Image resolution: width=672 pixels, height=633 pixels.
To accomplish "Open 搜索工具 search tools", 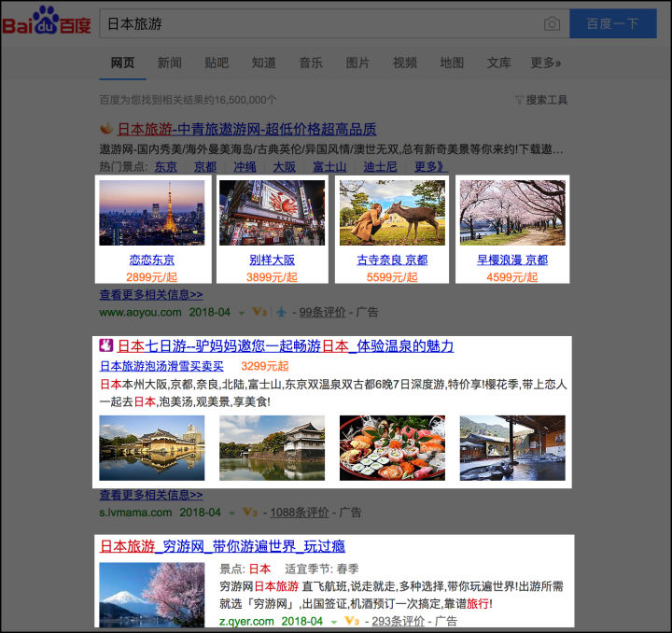I will click(x=546, y=100).
